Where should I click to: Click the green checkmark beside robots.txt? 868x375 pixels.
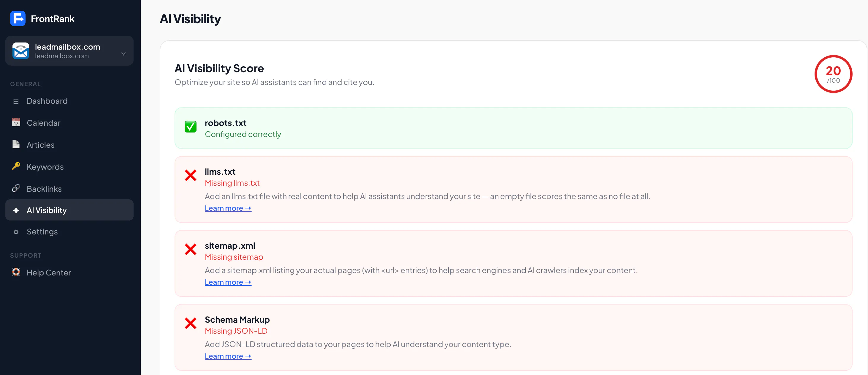190,127
